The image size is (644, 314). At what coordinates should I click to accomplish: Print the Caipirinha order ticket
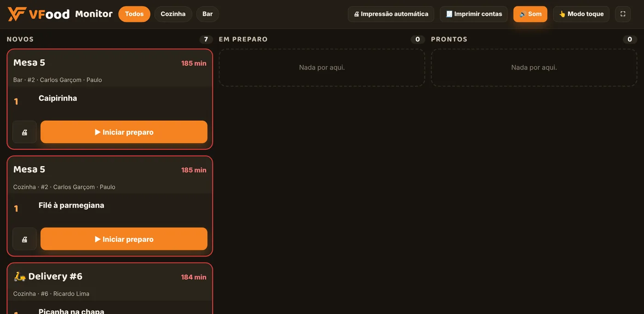tap(24, 132)
